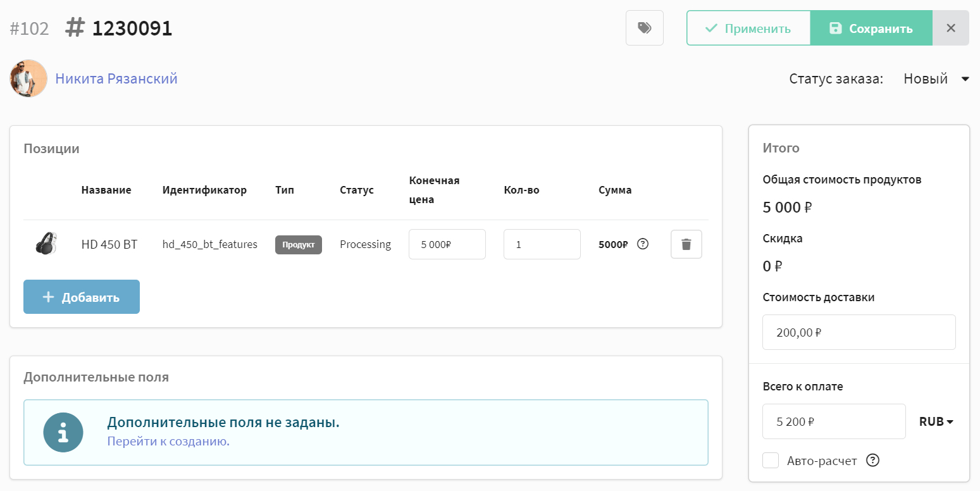Click the Кол-во quantity input field
Screen dimensions: 980x491
point(542,244)
